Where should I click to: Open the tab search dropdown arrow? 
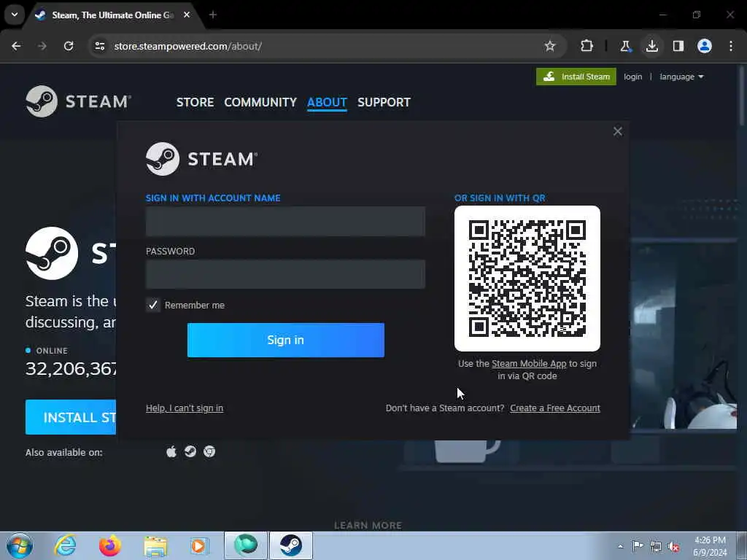tap(15, 15)
